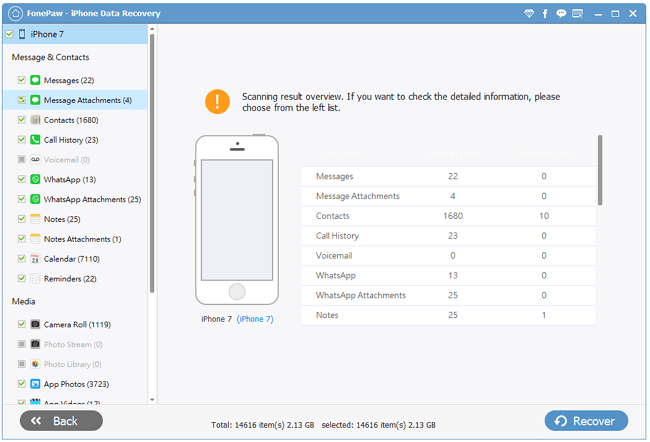Select WhatsApp Attachments (25) in the sidebar

click(92, 199)
